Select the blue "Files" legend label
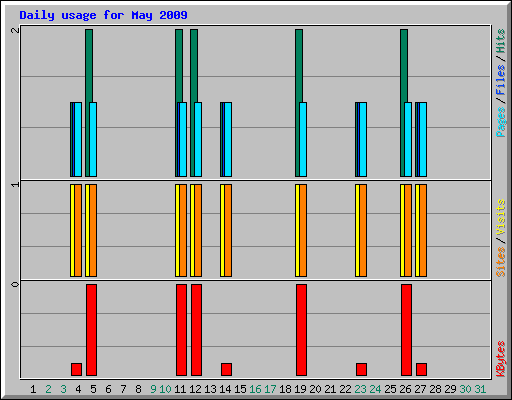Viewport: 512px width, 400px height. [x=501, y=79]
